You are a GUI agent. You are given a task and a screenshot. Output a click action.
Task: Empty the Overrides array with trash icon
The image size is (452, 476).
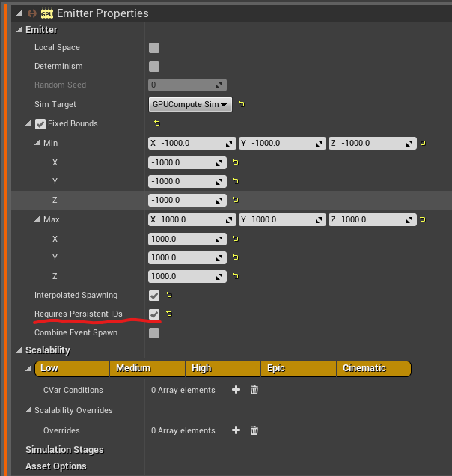pos(254,430)
